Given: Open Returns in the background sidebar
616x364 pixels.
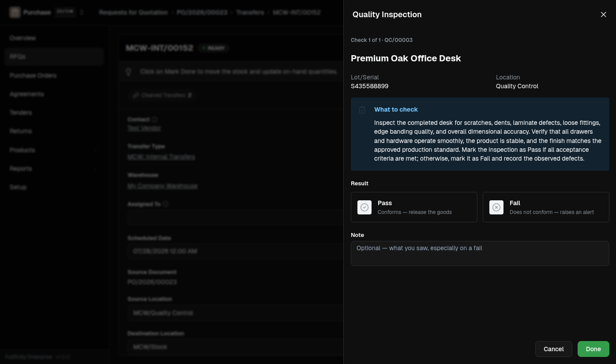Looking at the screenshot, I should (54, 131).
